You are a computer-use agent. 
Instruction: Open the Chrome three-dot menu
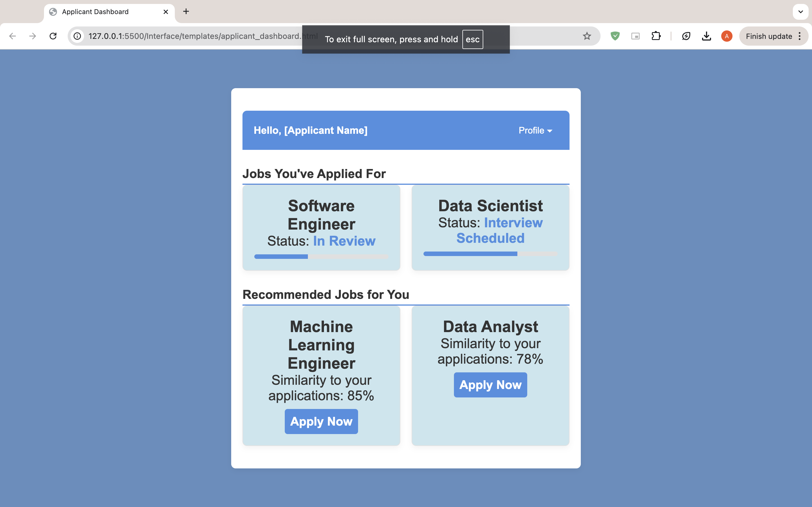(800, 36)
